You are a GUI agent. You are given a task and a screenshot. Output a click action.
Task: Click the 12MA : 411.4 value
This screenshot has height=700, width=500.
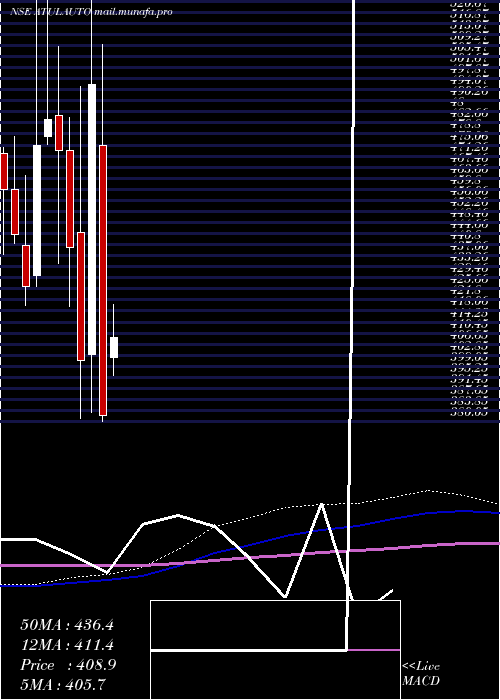[x=67, y=645]
